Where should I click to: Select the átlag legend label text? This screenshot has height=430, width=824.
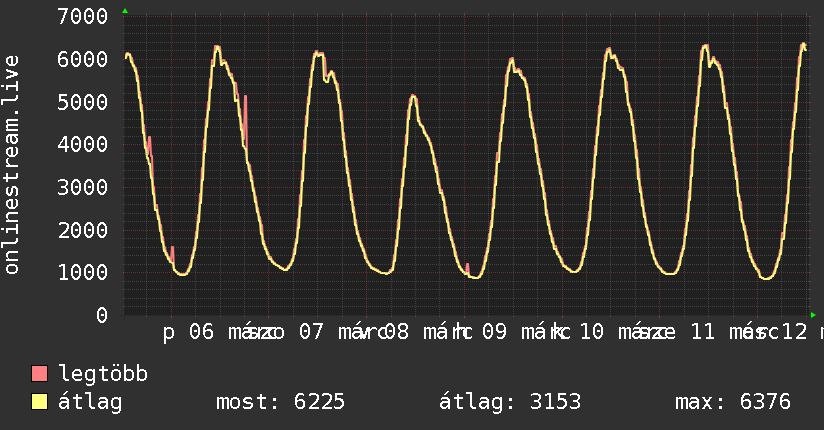coord(90,402)
